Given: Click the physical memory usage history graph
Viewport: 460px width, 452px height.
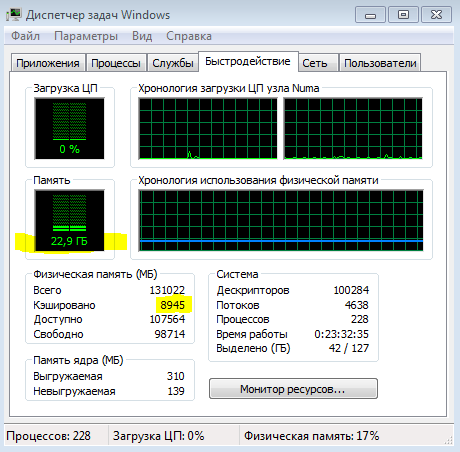Looking at the screenshot, I should (281, 220).
